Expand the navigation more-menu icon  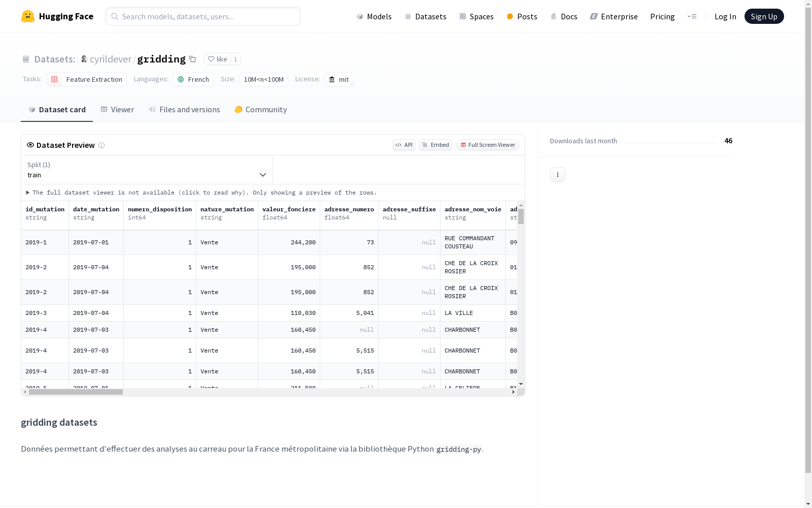(692, 16)
